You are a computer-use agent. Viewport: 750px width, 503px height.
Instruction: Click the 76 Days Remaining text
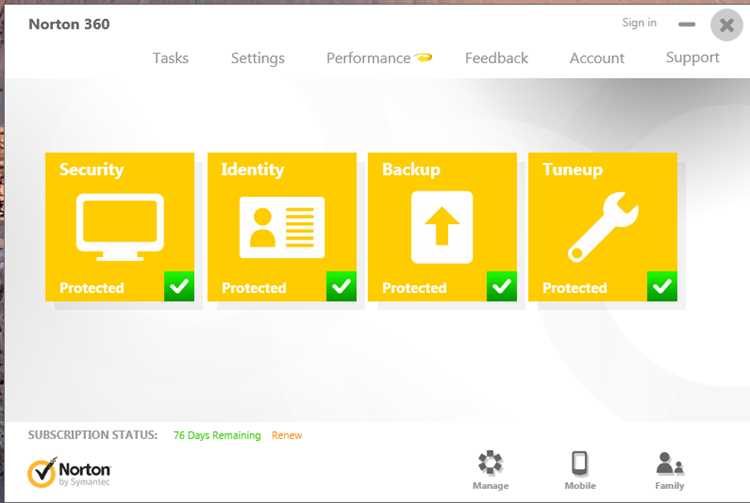217,435
